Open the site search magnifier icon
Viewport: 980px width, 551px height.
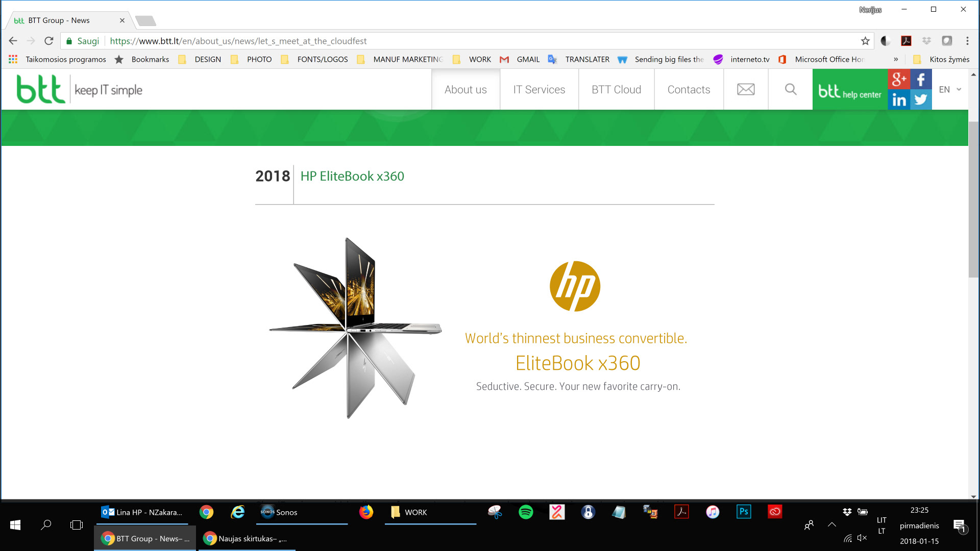(791, 89)
